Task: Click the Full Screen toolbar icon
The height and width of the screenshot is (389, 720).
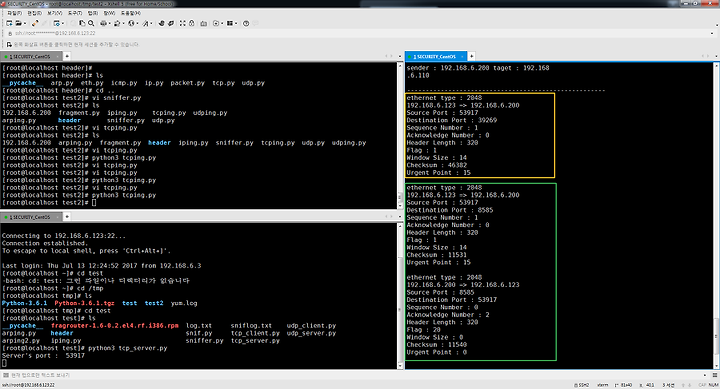Action: pyautogui.click(x=183, y=23)
